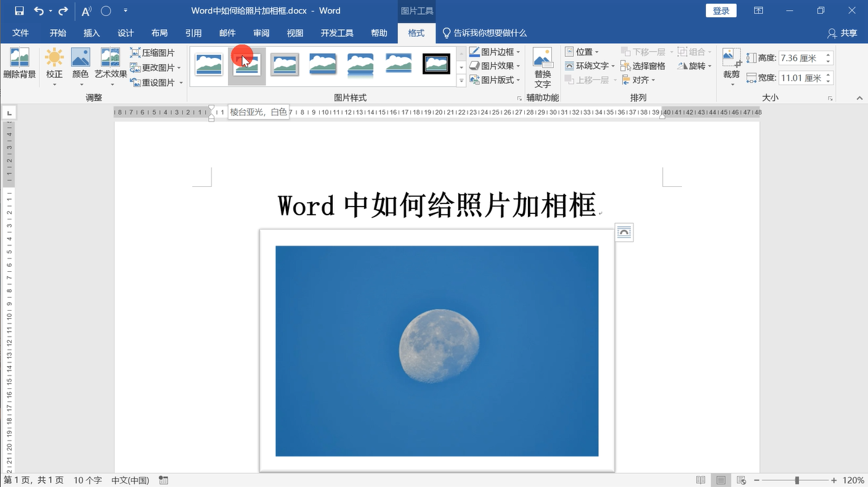Open the 对齐 align dropdown
Viewport: 868px width, 487px height.
pyautogui.click(x=638, y=80)
